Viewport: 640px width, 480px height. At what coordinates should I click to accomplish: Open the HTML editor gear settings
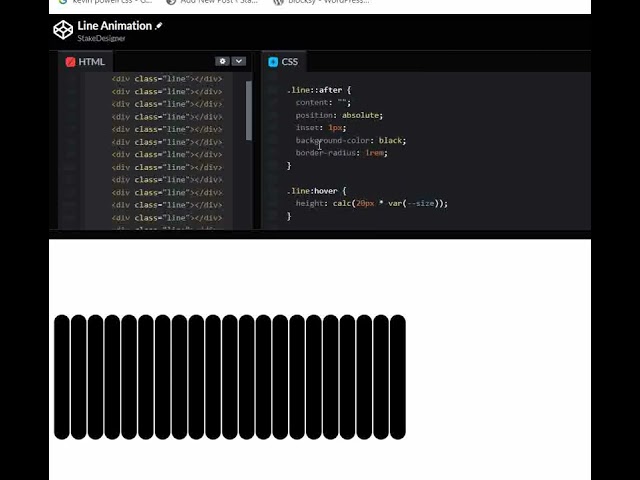click(x=222, y=61)
